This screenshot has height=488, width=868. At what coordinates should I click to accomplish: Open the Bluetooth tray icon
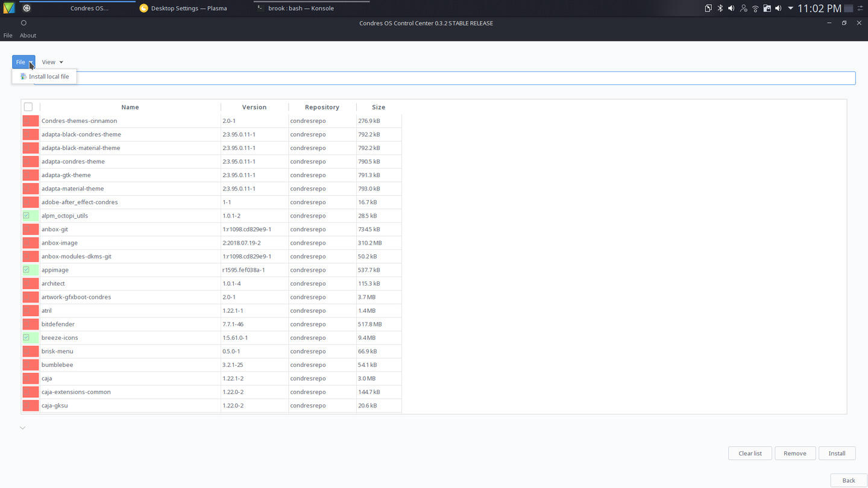pos(720,8)
